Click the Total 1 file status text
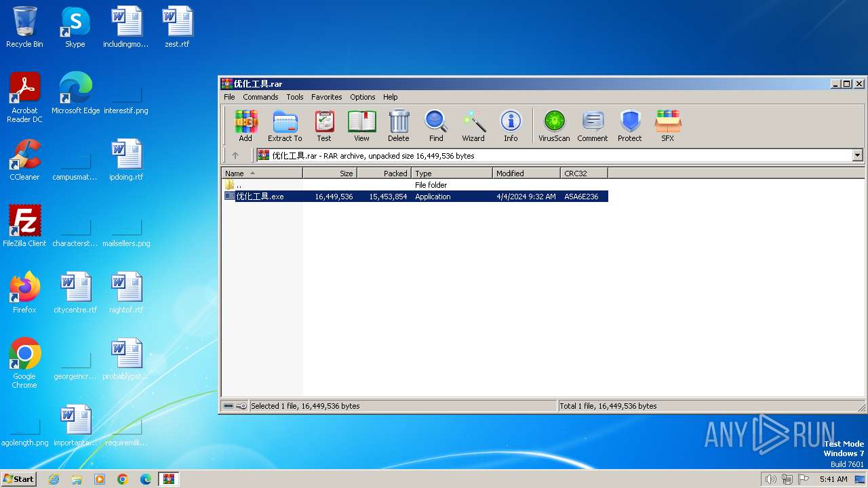This screenshot has height=488, width=868. 608,406
